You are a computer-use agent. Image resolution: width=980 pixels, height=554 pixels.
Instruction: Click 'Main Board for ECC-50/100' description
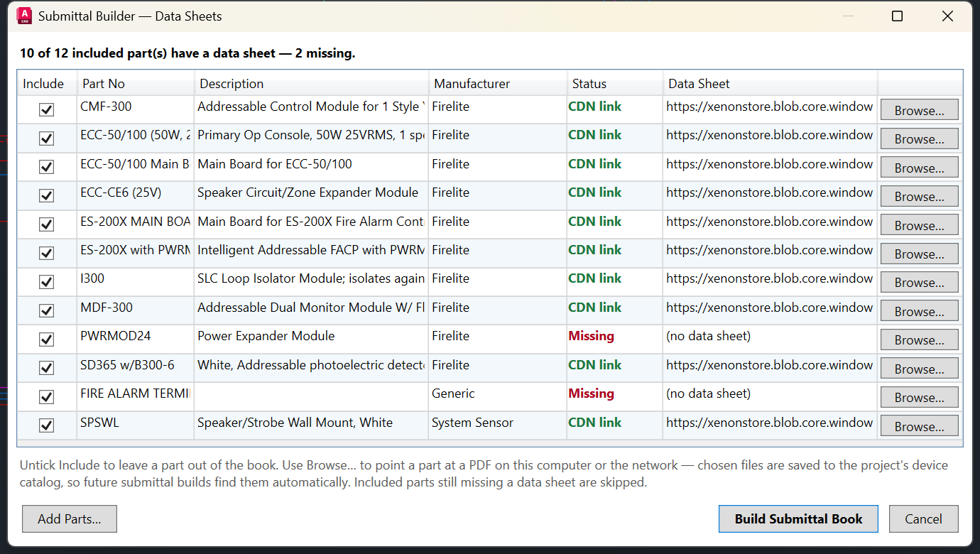click(x=275, y=164)
